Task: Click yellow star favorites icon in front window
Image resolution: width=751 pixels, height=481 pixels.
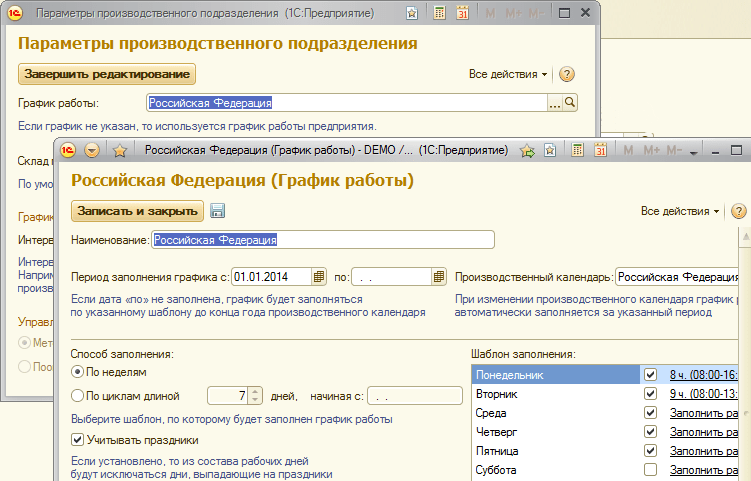Action: click(x=120, y=151)
